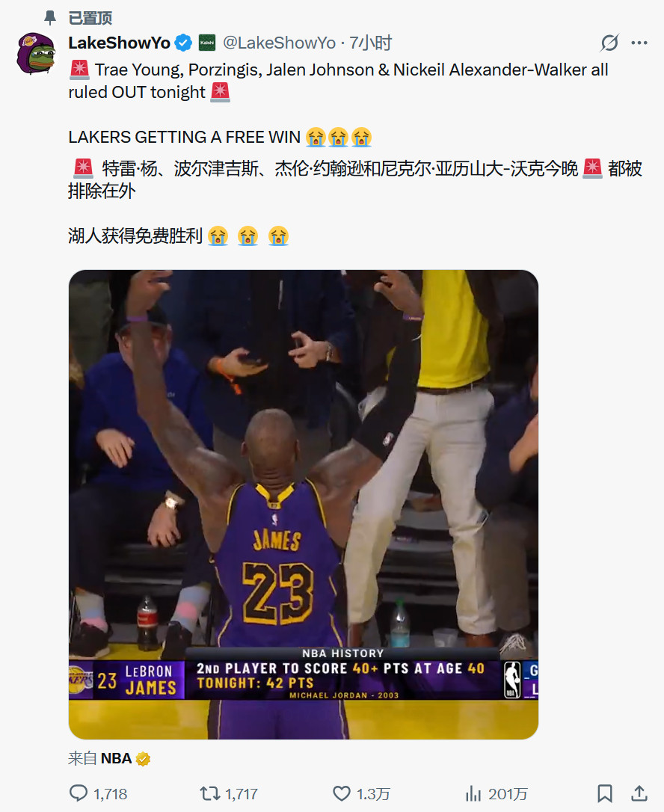This screenshot has height=812, width=664.
Task: Open LakeShowYo profile avatar
Action: point(36,53)
